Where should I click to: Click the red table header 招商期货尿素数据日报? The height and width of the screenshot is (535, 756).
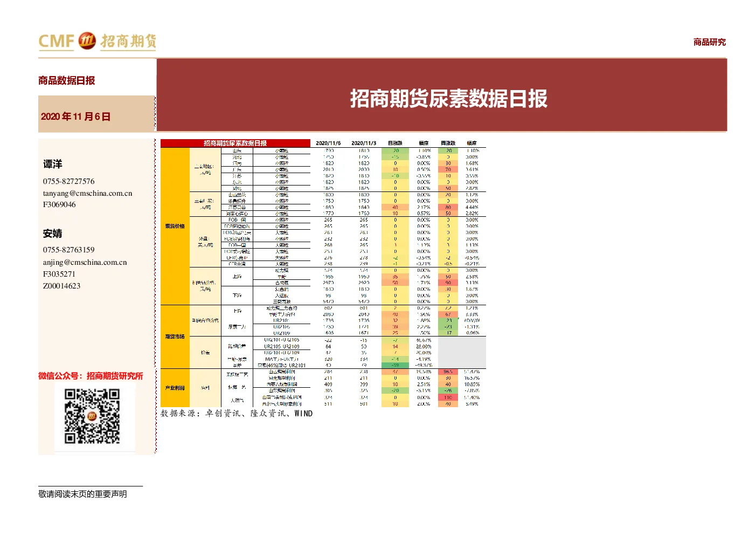(x=235, y=143)
